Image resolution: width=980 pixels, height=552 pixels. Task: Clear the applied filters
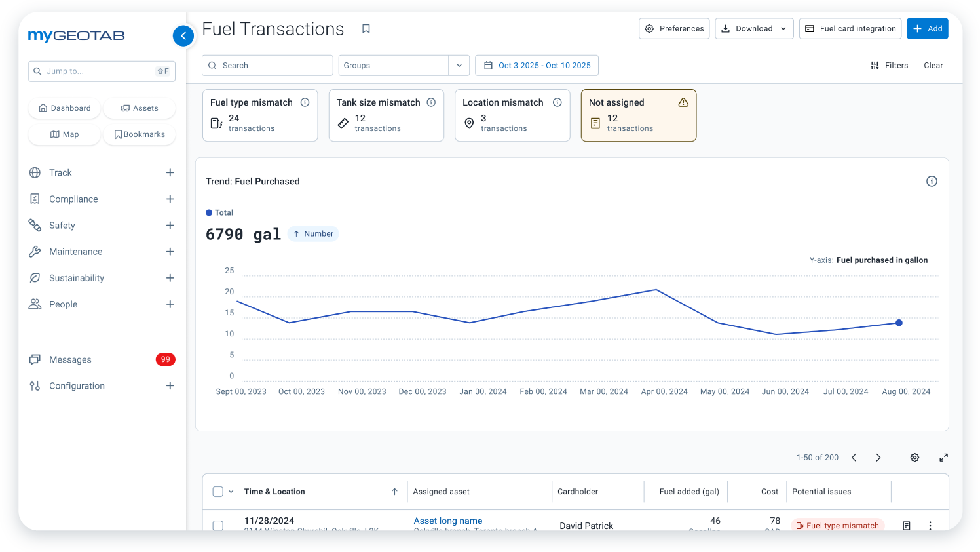(933, 66)
